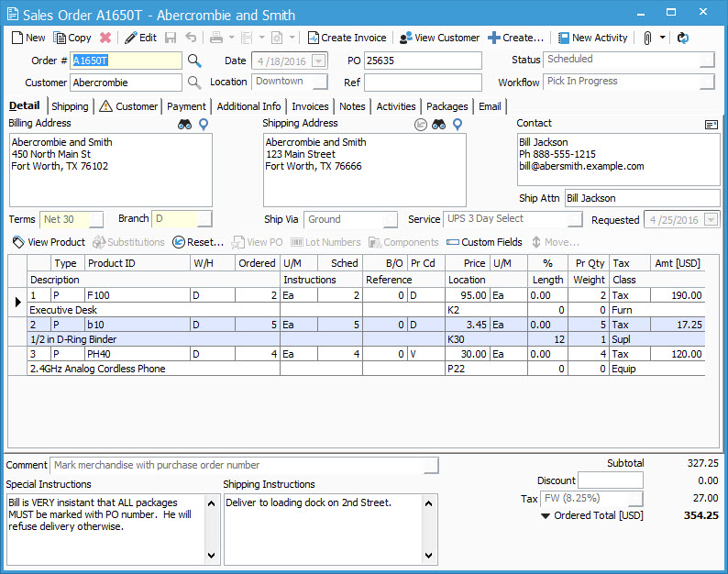
Task: Open the Invoices tab
Action: click(310, 106)
